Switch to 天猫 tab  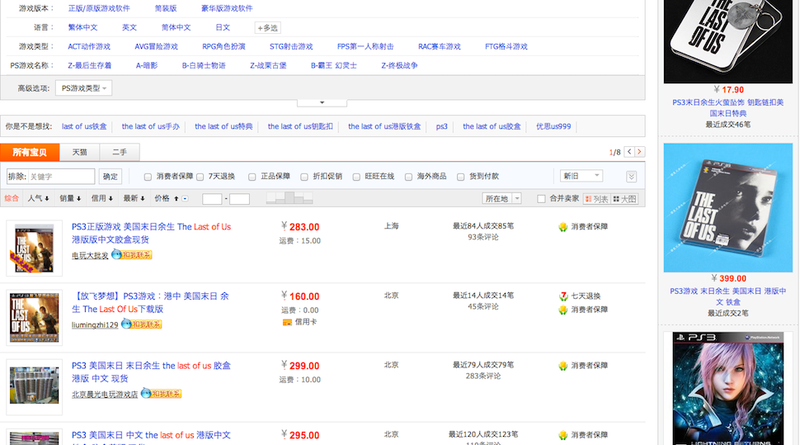(x=79, y=152)
